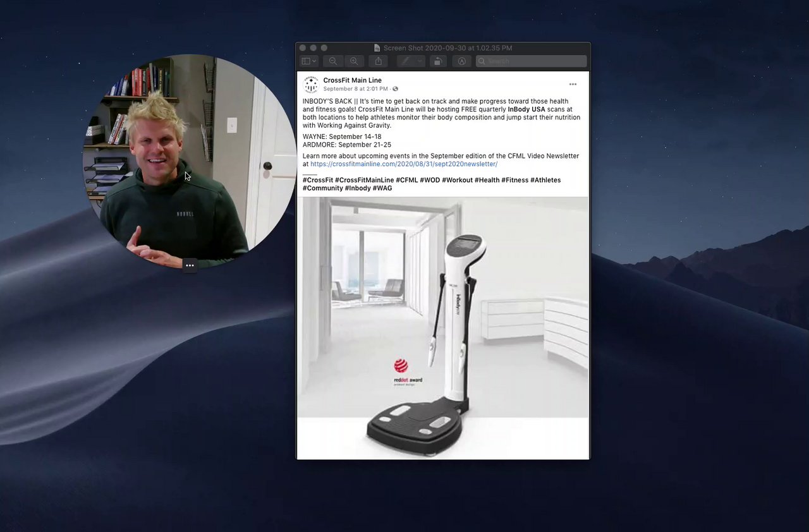Image resolution: width=809 pixels, height=532 pixels.
Task: Show the Markup toolbar
Action: (x=462, y=61)
